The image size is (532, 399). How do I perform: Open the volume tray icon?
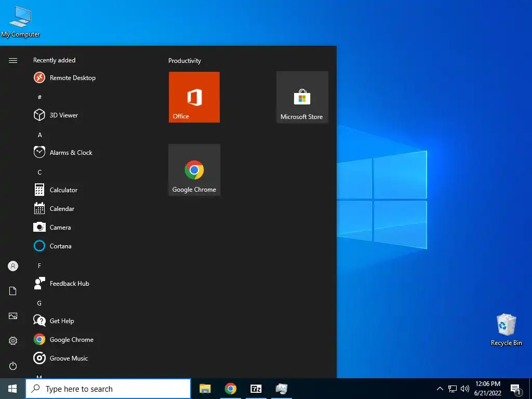pyautogui.click(x=465, y=389)
